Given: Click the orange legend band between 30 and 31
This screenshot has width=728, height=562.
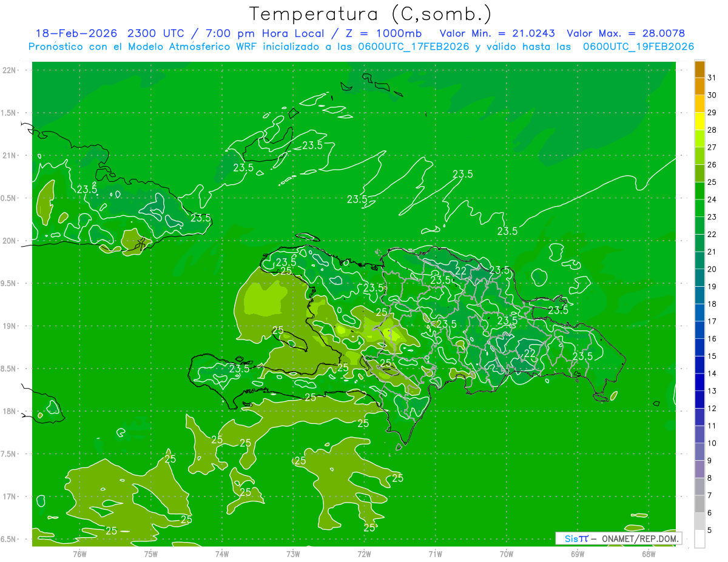Looking at the screenshot, I should pyautogui.click(x=699, y=87).
